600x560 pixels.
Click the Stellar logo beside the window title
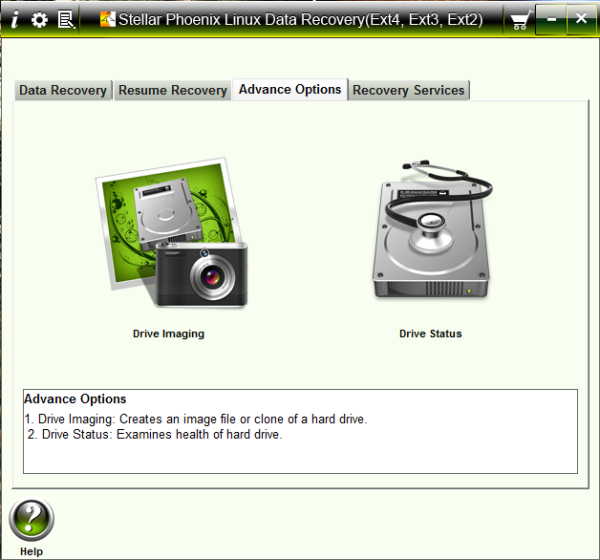109,19
